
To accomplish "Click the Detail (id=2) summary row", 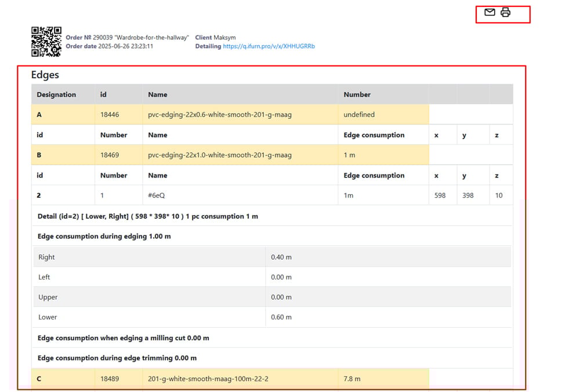I will tap(148, 216).
